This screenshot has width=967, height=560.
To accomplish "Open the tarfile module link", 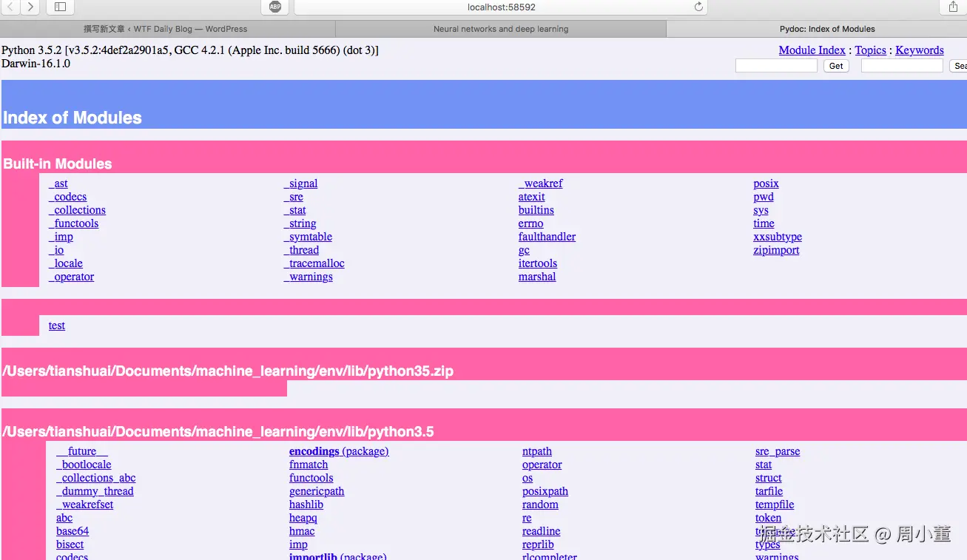I will pyautogui.click(x=769, y=491).
